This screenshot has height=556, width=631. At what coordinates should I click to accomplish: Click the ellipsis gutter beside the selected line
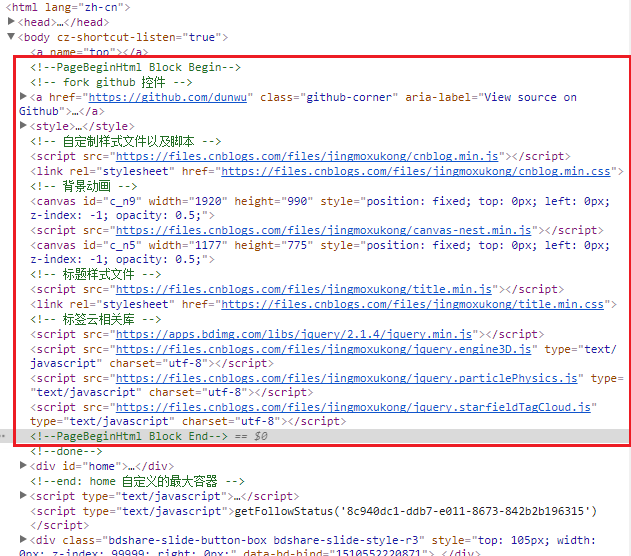3,436
